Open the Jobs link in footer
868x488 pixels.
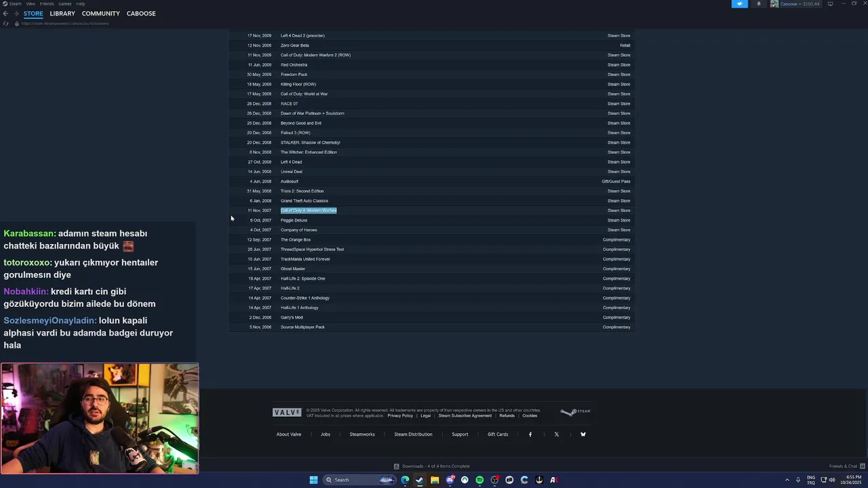[x=325, y=434]
